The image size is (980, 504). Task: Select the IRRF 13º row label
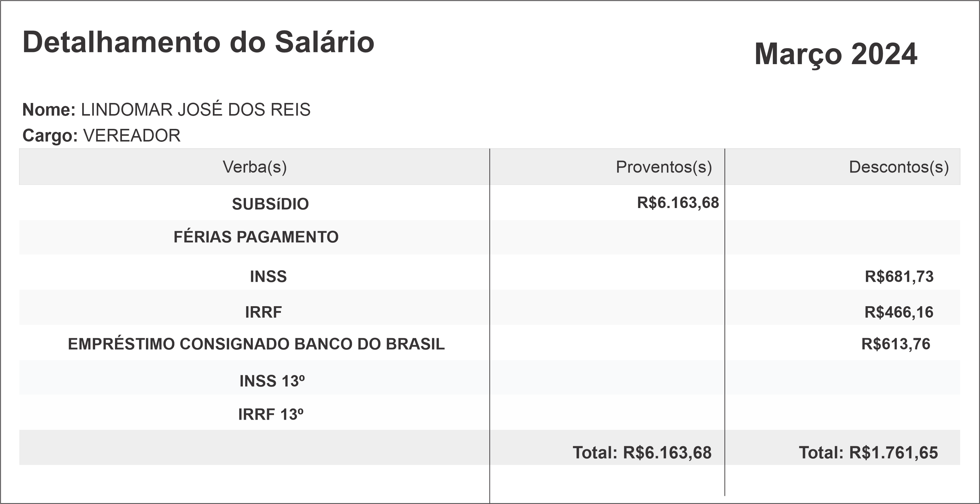pyautogui.click(x=270, y=415)
